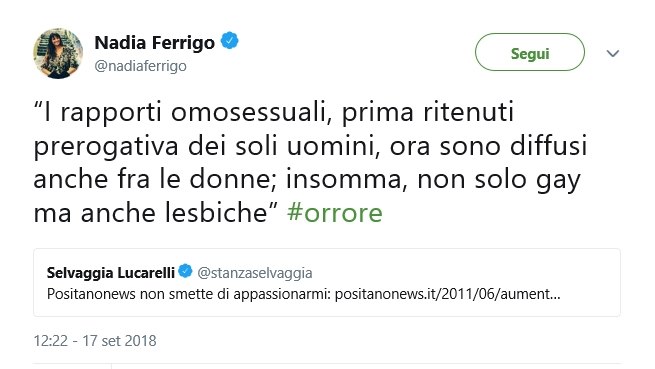Click the Selvaggia Lucarelli name in quoted tweet

(x=111, y=272)
